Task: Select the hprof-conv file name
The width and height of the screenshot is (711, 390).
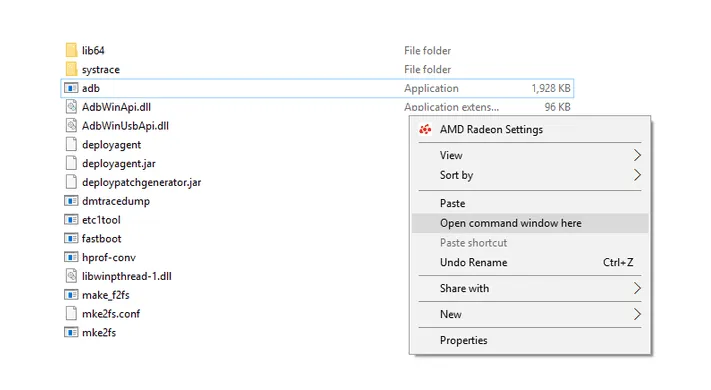Action: (109, 258)
